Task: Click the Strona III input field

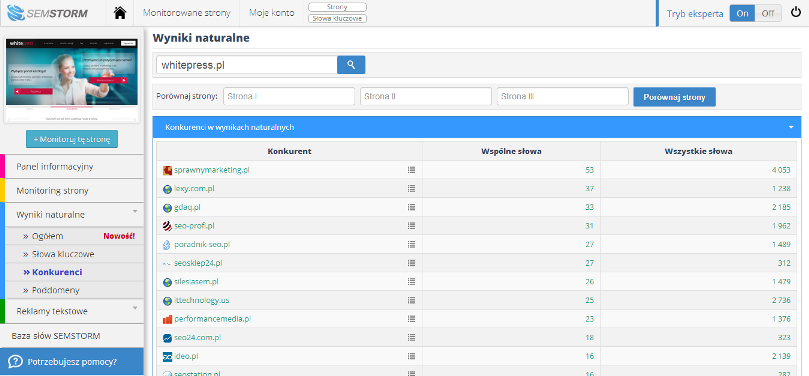Action: (563, 96)
